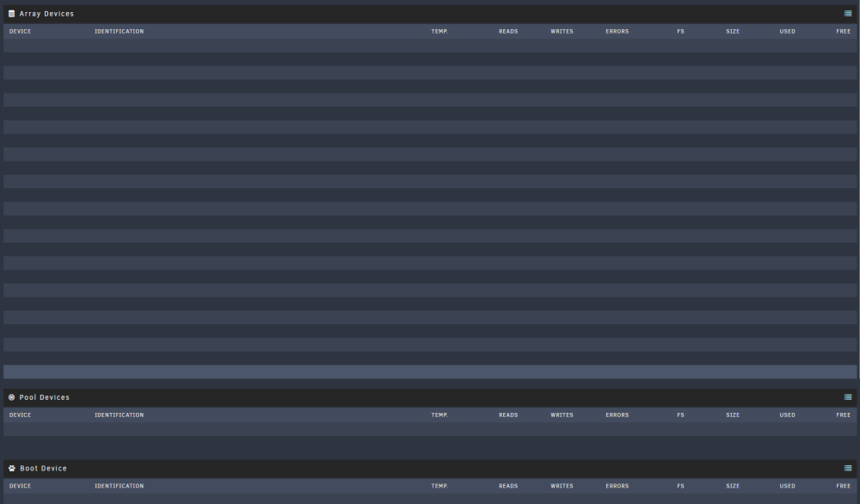Click SIZE header in Array Devices table
This screenshot has width=860, height=504.
(733, 31)
